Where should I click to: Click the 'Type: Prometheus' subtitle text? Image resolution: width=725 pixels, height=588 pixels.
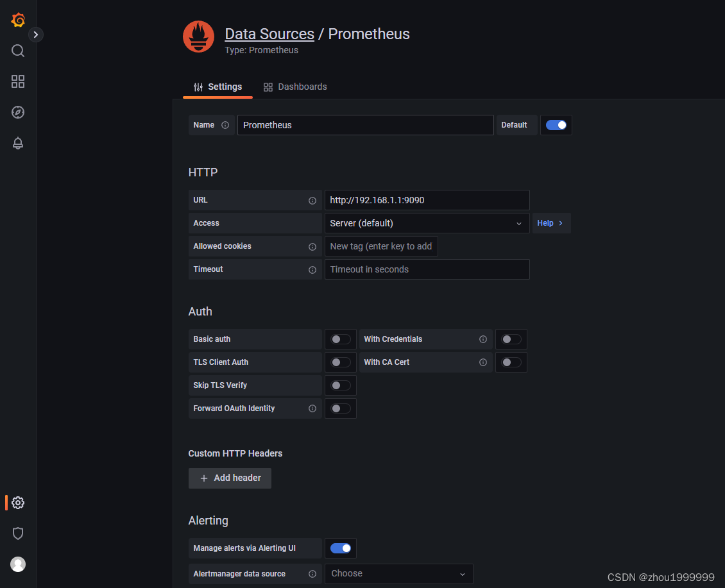[x=261, y=50]
